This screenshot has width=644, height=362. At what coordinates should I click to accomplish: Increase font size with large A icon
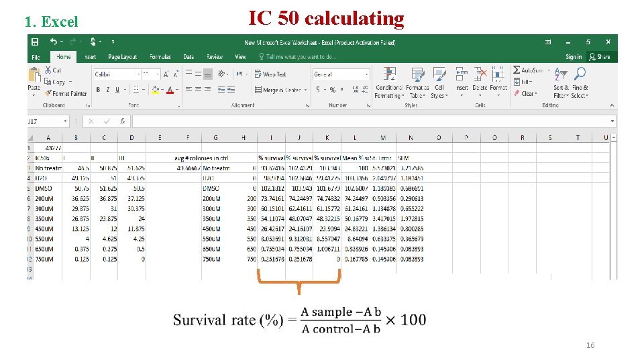[166, 74]
